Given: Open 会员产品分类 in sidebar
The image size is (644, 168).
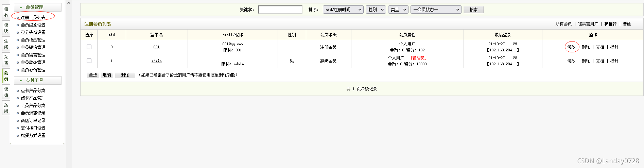Looking at the screenshot, I should 33,105.
